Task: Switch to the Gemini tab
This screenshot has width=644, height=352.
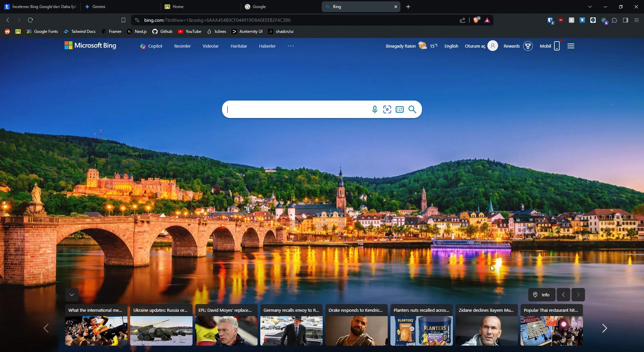Action: (120, 7)
